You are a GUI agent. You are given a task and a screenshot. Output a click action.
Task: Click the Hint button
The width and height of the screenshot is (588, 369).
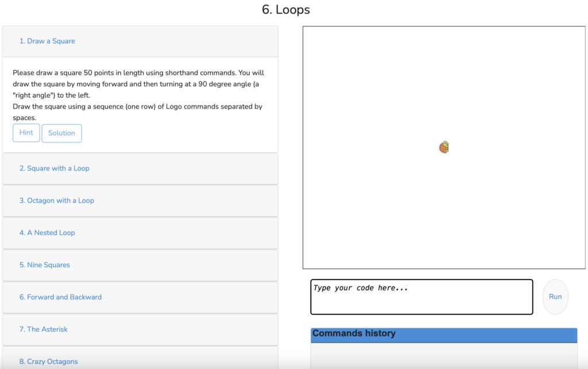[x=26, y=133]
